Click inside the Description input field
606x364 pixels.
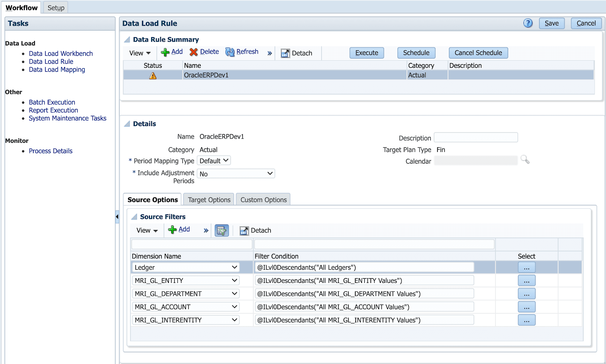(476, 137)
